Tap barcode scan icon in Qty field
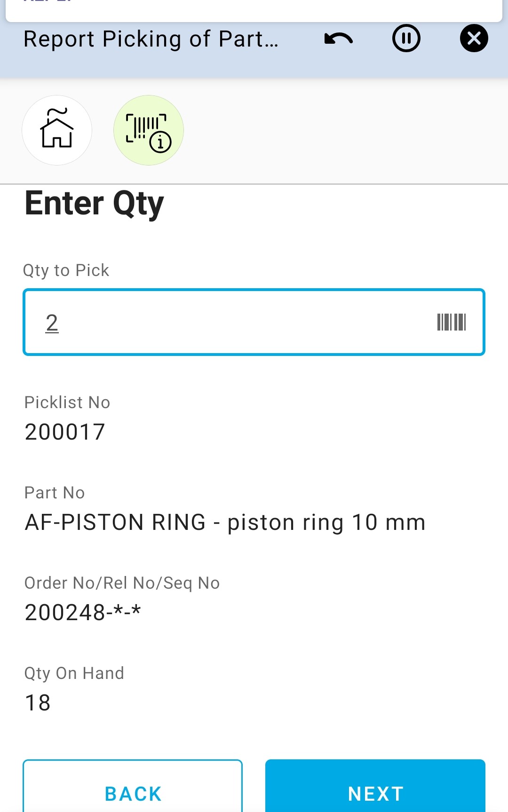The width and height of the screenshot is (508, 812). click(x=451, y=323)
